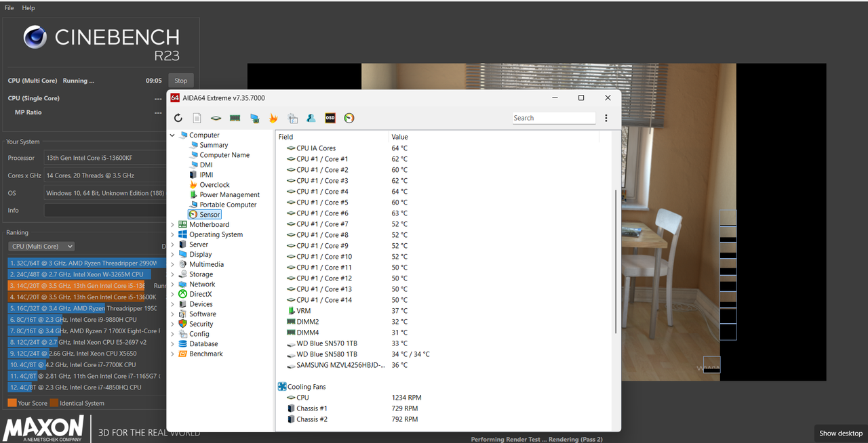Select the Chassis #2 fan row
Viewport: 868px width, 443px height.
(437, 419)
